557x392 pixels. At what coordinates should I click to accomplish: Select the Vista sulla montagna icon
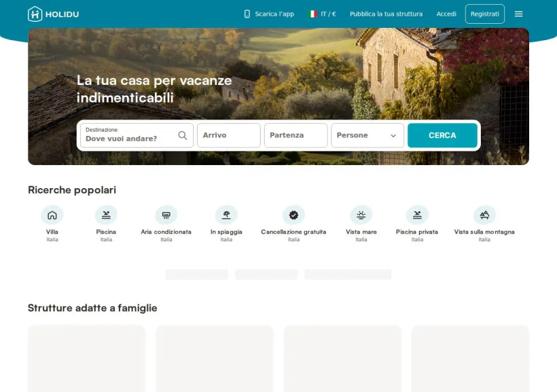[484, 215]
